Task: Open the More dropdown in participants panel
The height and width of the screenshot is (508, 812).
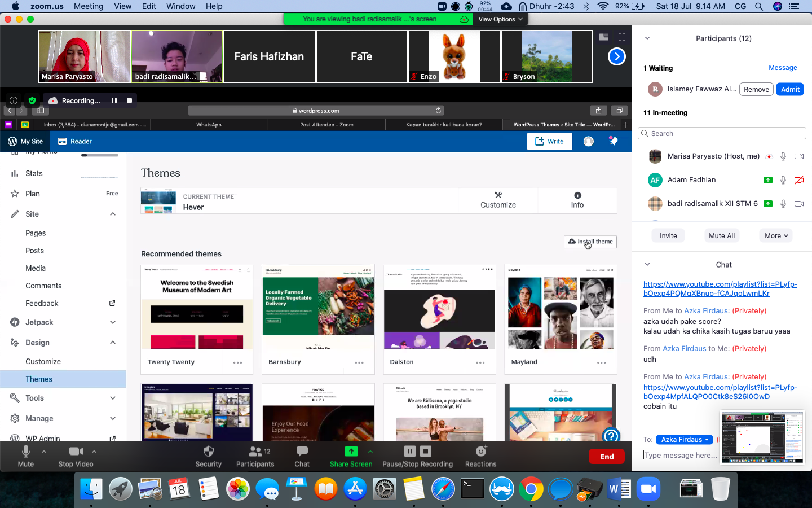Action: 776,235
